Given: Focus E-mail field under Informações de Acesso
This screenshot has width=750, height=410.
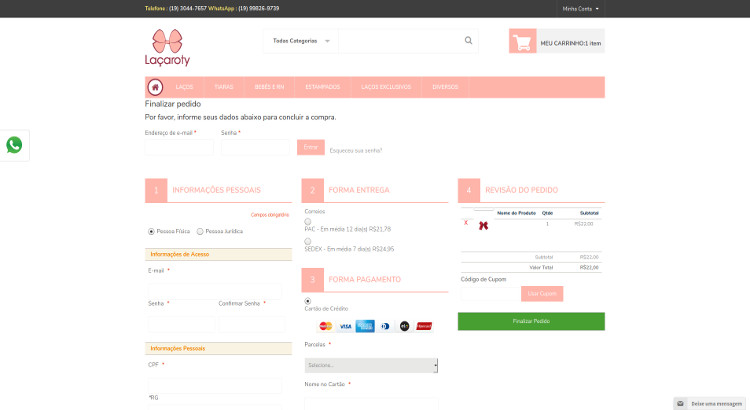Looking at the screenshot, I should [215, 291].
